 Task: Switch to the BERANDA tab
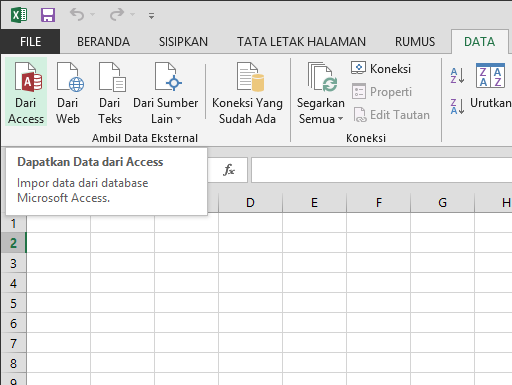pyautogui.click(x=103, y=42)
